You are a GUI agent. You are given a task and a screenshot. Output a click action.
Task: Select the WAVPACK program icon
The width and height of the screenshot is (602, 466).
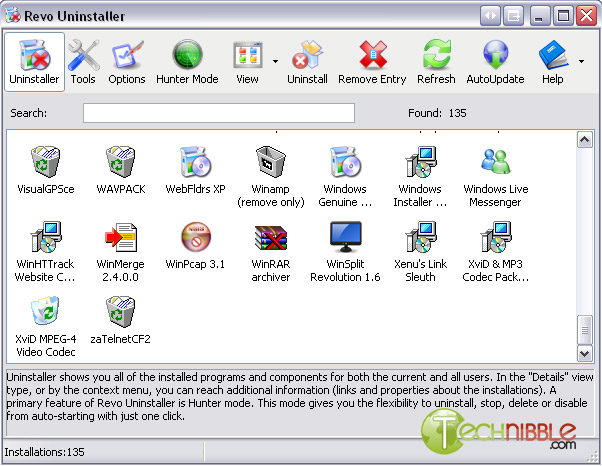(x=121, y=161)
